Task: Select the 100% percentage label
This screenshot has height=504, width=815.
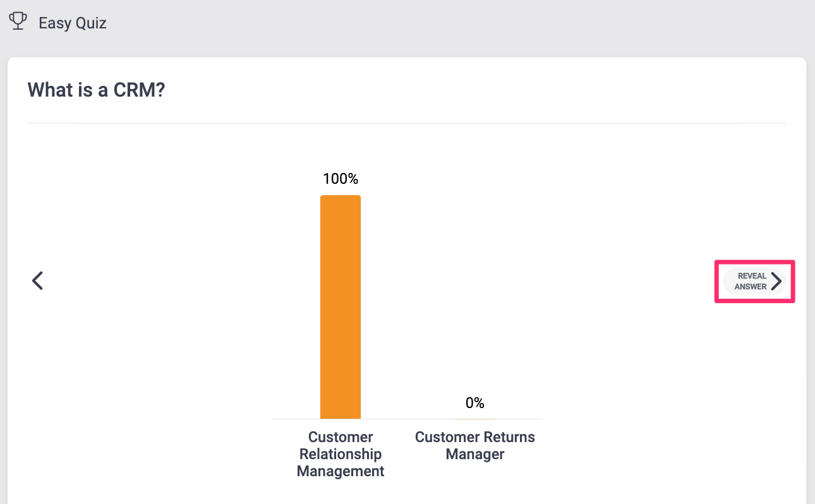Action: tap(341, 179)
